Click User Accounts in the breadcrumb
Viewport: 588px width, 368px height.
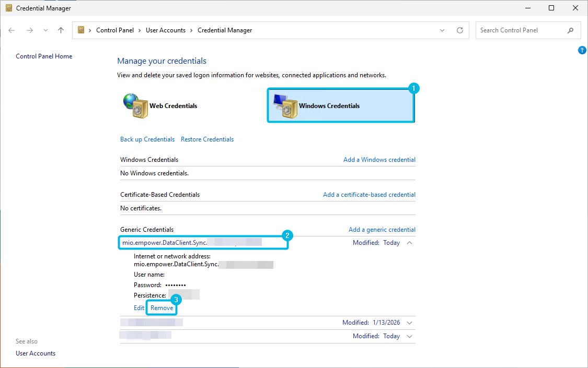[x=165, y=30]
